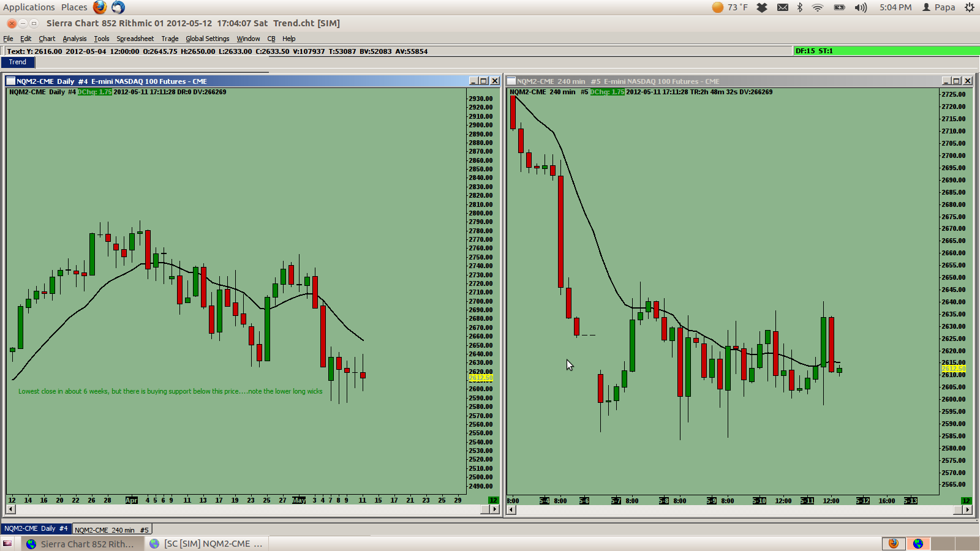Maximize the NQM2-CME Daily chart window
The height and width of the screenshot is (551, 980).
[x=484, y=81]
